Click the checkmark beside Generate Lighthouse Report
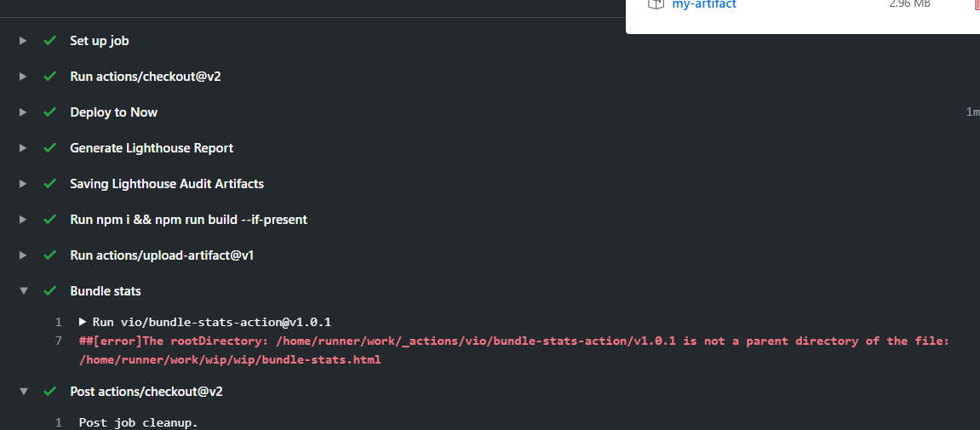The image size is (980, 430). tap(50, 148)
